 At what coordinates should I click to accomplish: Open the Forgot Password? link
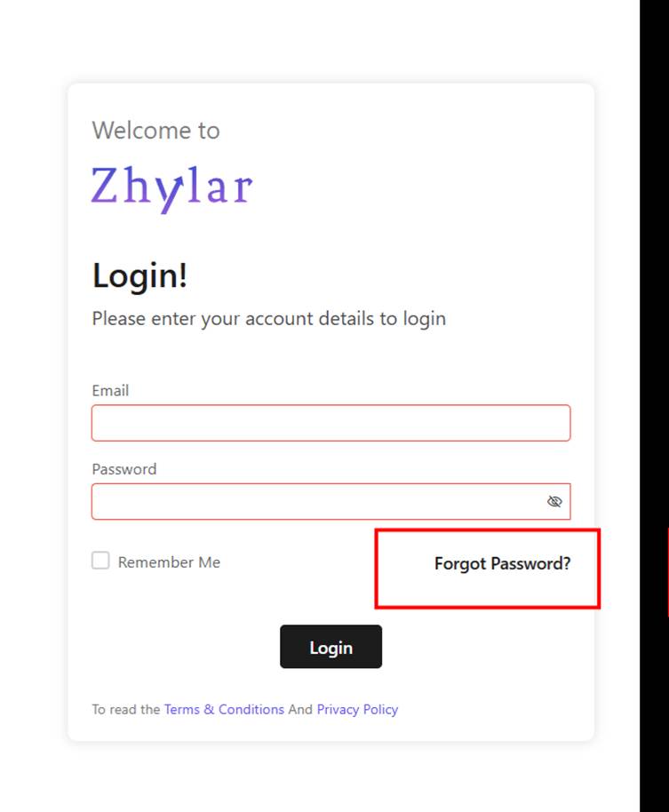(502, 563)
